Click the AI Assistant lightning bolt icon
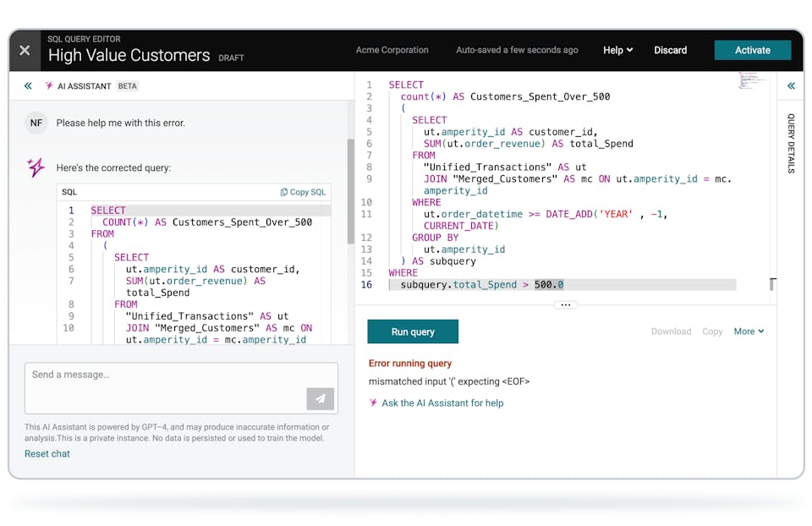Screen dimensions: 812x526 [x=49, y=85]
